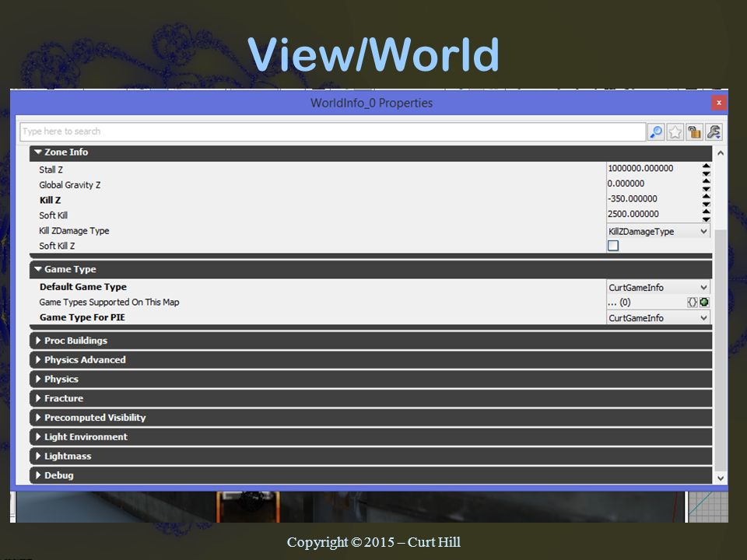Open the wrench options icon
This screenshot has width=747, height=560.
tap(714, 132)
